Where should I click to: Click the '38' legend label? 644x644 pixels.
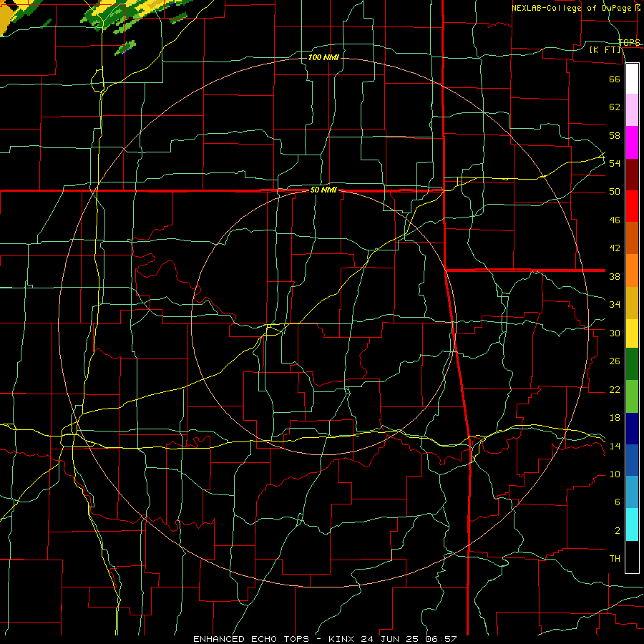pyautogui.click(x=615, y=276)
